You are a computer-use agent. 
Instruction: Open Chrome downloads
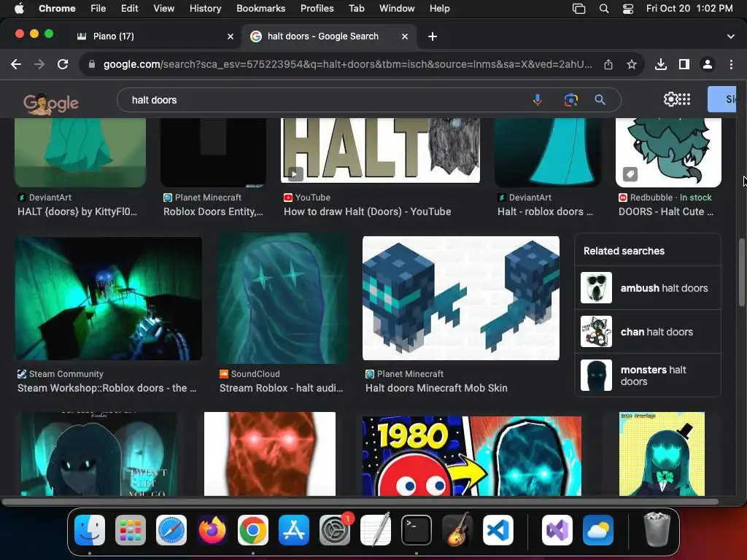pos(661,64)
